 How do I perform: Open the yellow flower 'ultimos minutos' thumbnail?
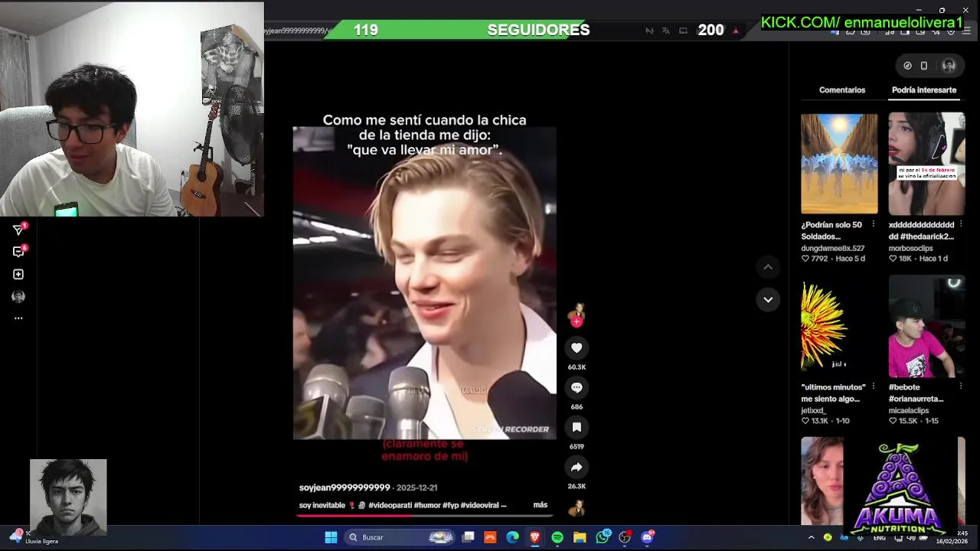[839, 327]
